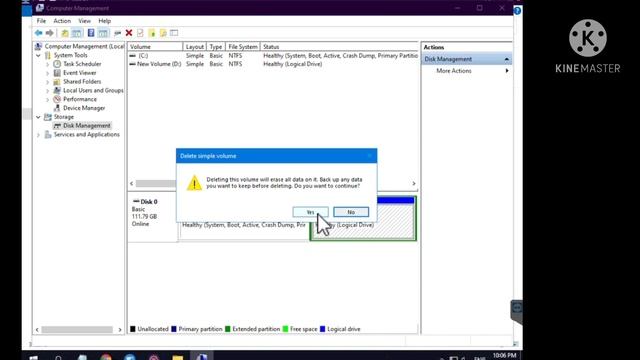Screen dimensions: 640x360
Task: Click the tree pane scrollbar right arrow
Action: [x=120, y=330]
